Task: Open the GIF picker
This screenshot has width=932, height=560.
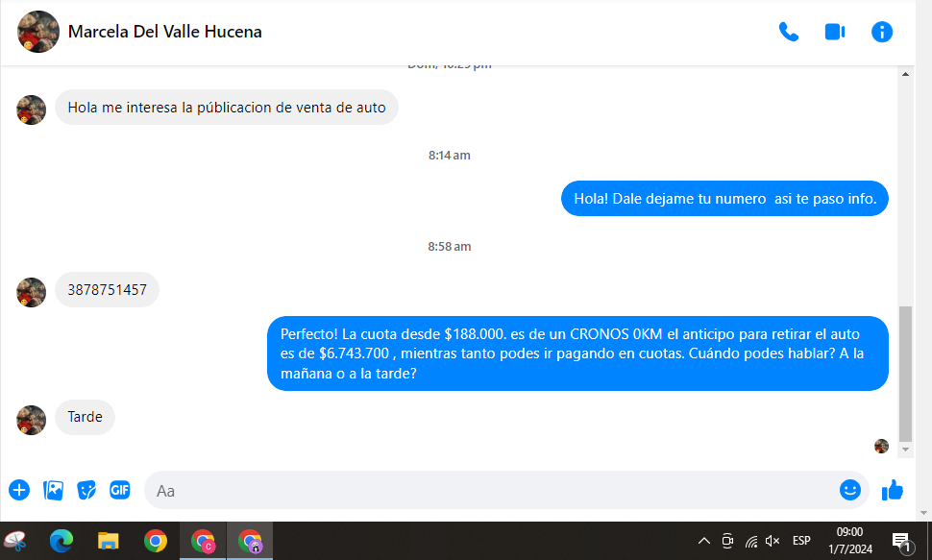Action: click(119, 490)
